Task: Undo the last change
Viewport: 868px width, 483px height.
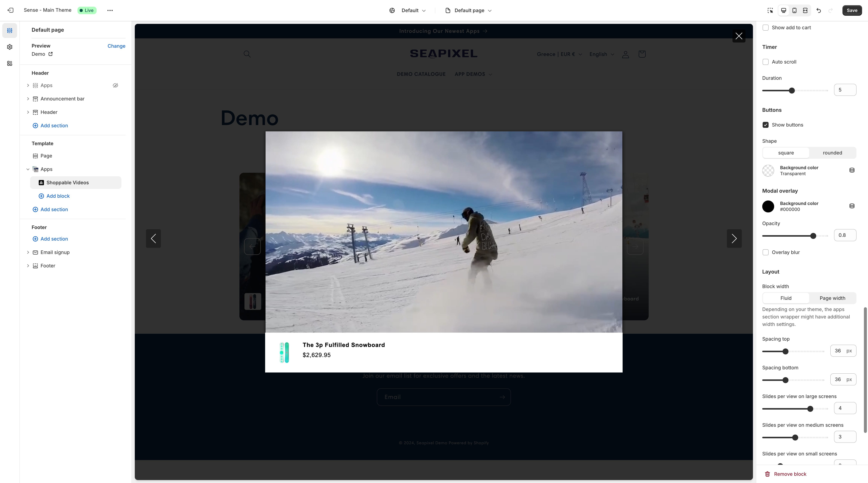Action: coord(818,10)
